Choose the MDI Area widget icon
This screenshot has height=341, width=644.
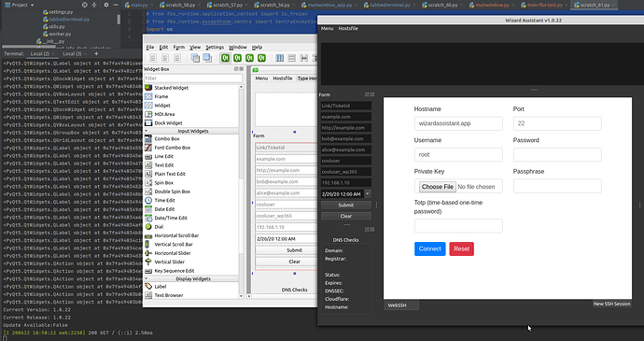(148, 114)
